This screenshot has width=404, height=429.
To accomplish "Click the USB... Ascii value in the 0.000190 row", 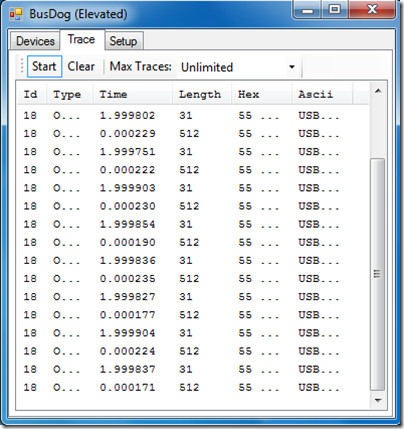I will coord(319,242).
